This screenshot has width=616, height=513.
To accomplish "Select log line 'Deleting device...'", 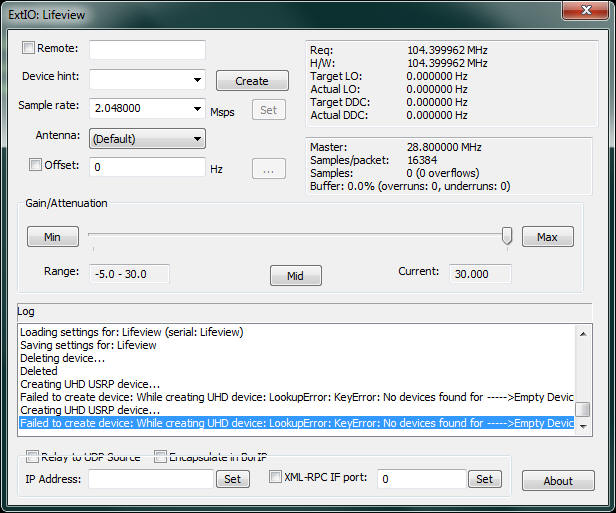I will (x=297, y=358).
